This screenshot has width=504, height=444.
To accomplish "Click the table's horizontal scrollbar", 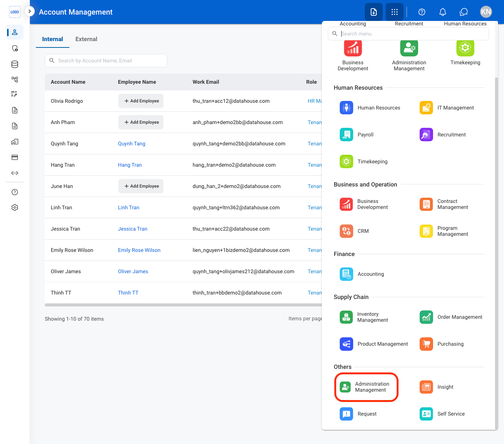I will click(x=183, y=305).
